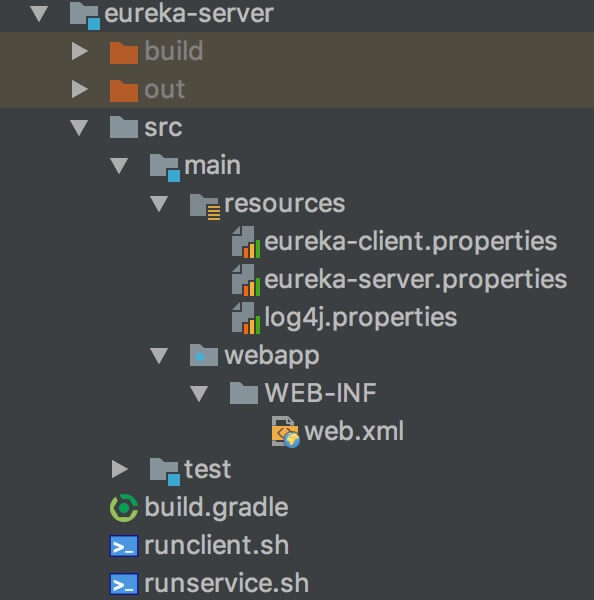
Task: Select the build folder name
Action: click(173, 51)
